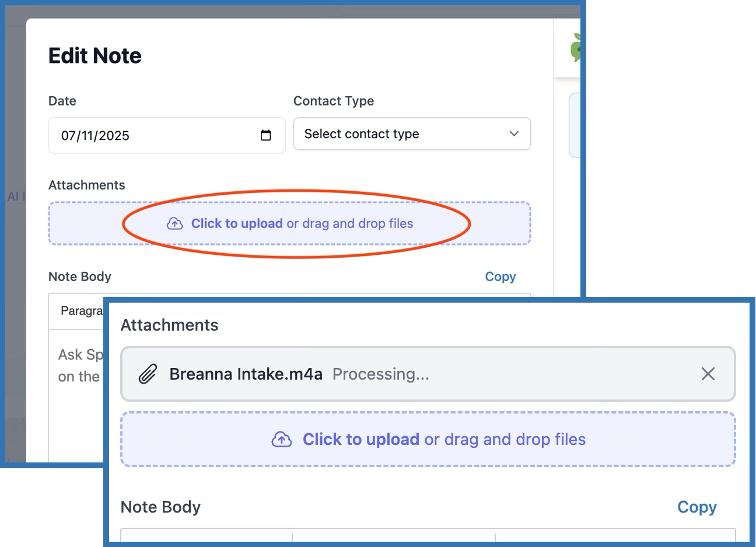Click the cloud upload icon inside red circle
756x547 pixels.
(174, 224)
